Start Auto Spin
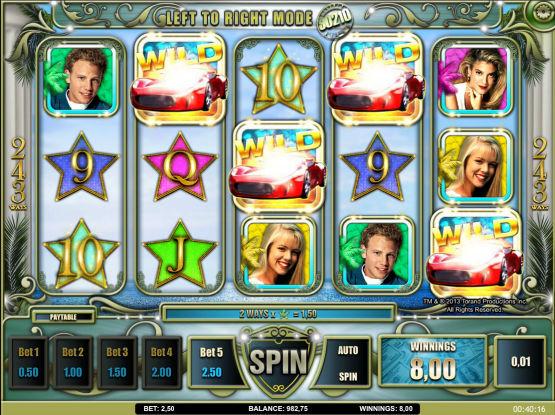 [x=348, y=363]
